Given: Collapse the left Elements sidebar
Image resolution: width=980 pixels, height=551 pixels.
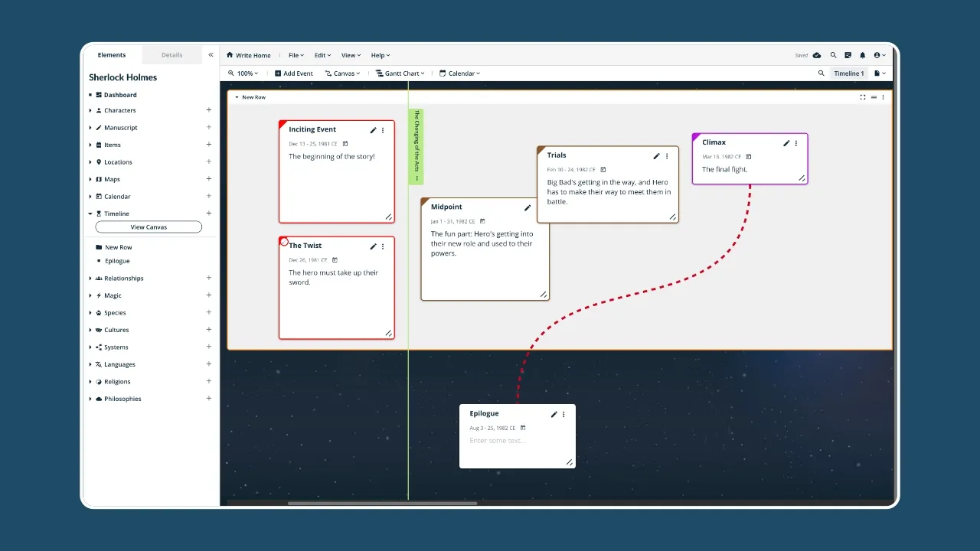Looking at the screenshot, I should pos(211,54).
